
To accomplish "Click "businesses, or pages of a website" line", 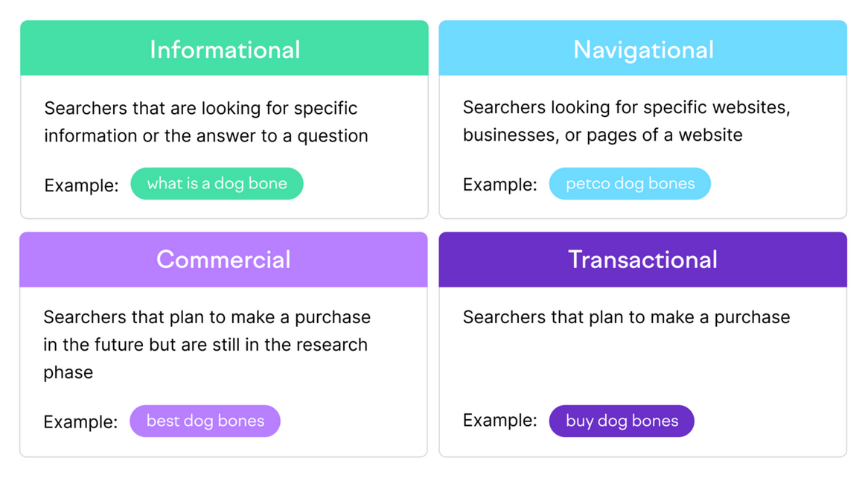I will pyautogui.click(x=602, y=135).
